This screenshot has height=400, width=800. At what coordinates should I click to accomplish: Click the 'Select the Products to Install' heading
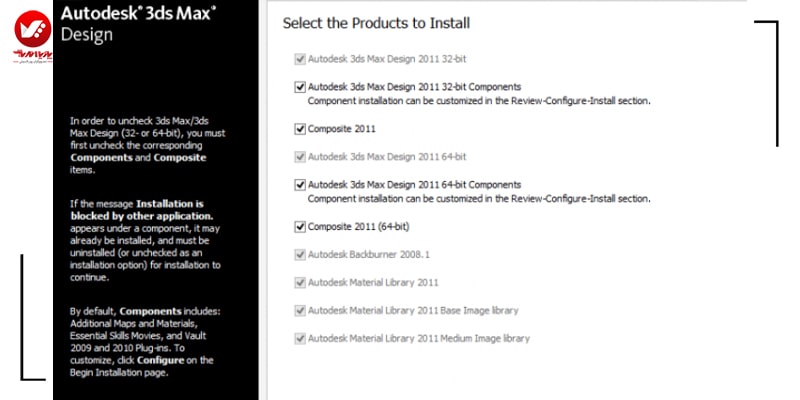tap(377, 23)
